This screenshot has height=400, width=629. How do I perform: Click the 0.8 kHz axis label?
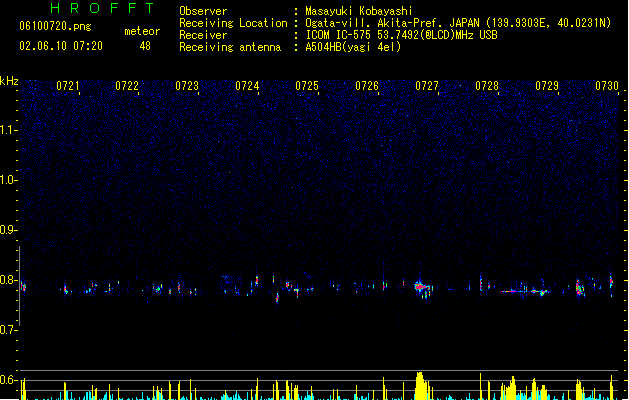click(8, 280)
